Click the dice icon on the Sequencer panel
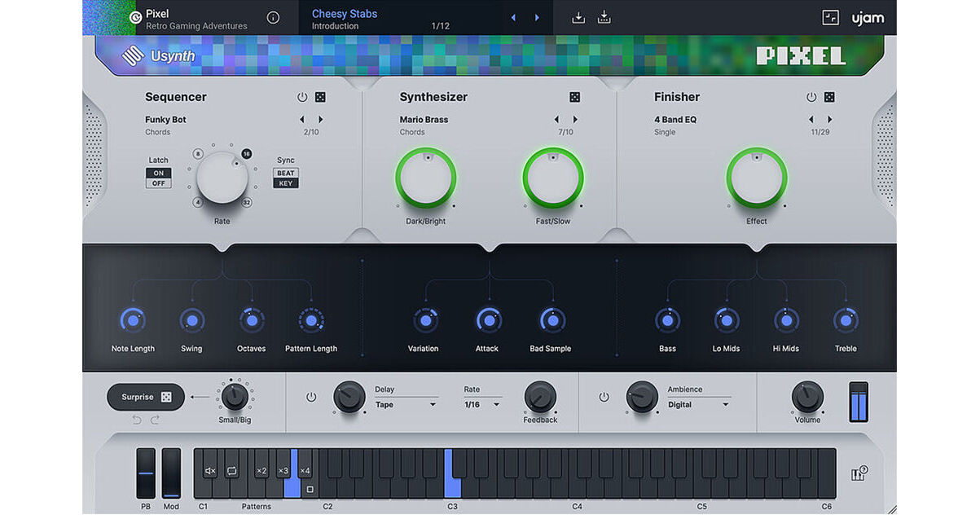The width and height of the screenshot is (980, 515). [319, 96]
